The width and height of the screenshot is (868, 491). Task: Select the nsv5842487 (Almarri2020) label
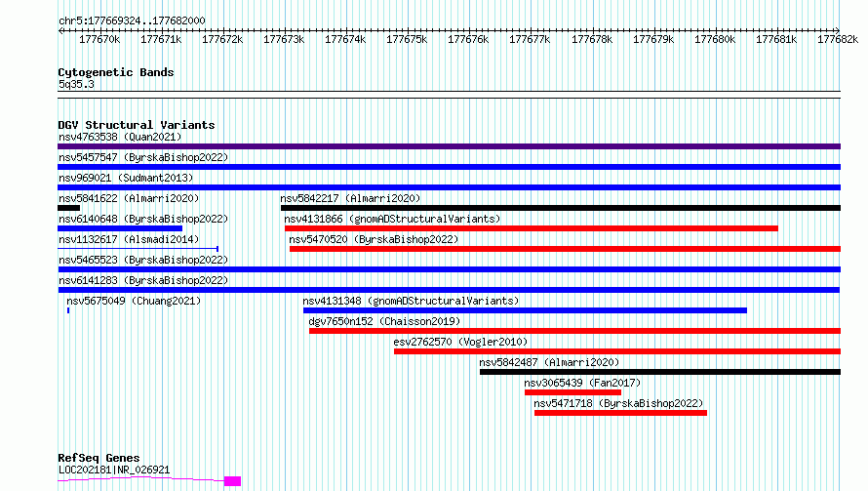pyautogui.click(x=549, y=362)
